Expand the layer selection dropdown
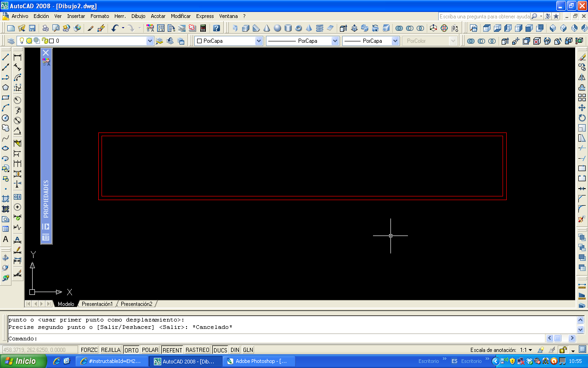Image resolution: width=588 pixels, height=368 pixels. pyautogui.click(x=150, y=41)
